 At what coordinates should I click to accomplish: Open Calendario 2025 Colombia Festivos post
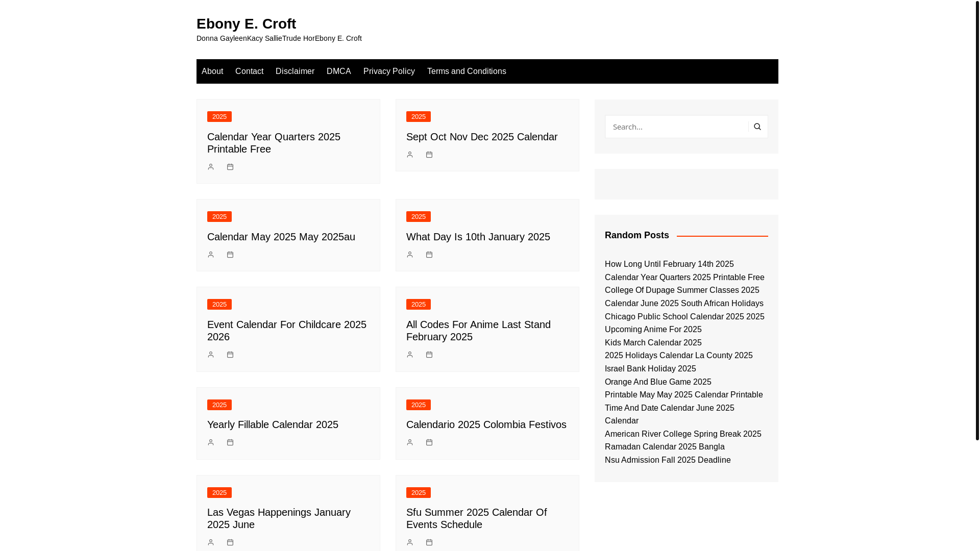[486, 424]
